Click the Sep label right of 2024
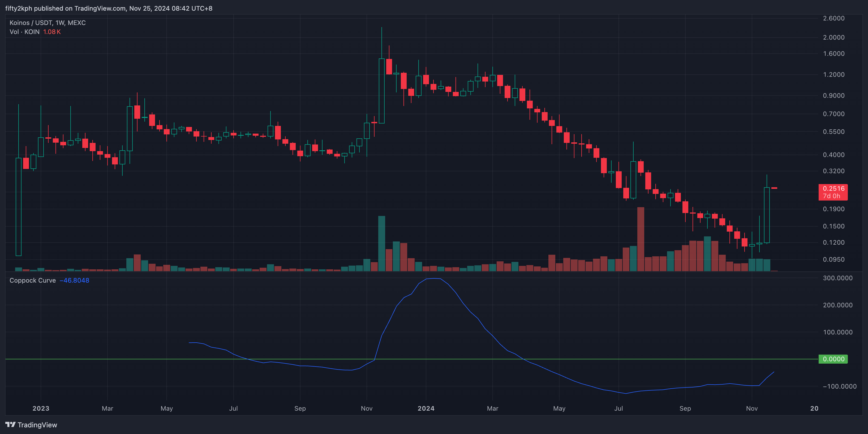The width and height of the screenshot is (868, 434). coord(685,408)
